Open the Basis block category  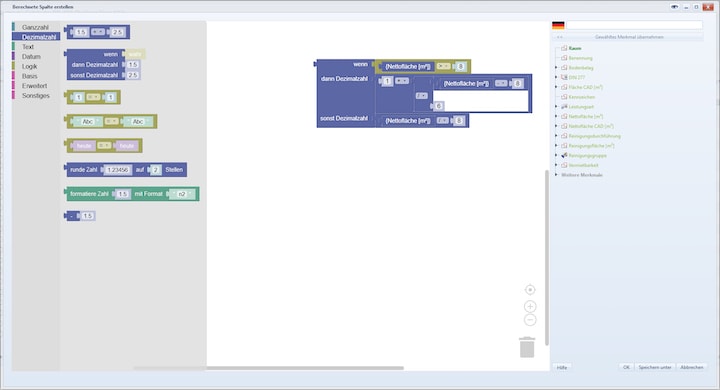tap(29, 76)
